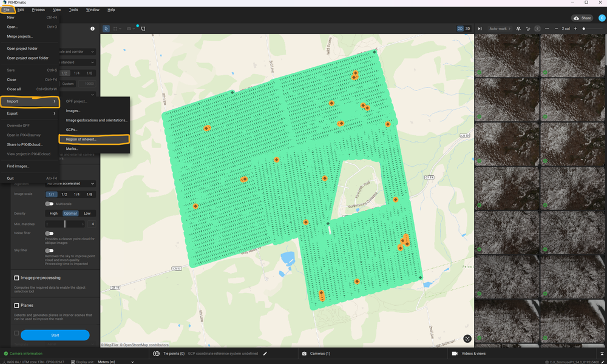The image size is (607, 364).
Task: Click the tripod target icon beside Auto-mark
Action: coord(518,29)
